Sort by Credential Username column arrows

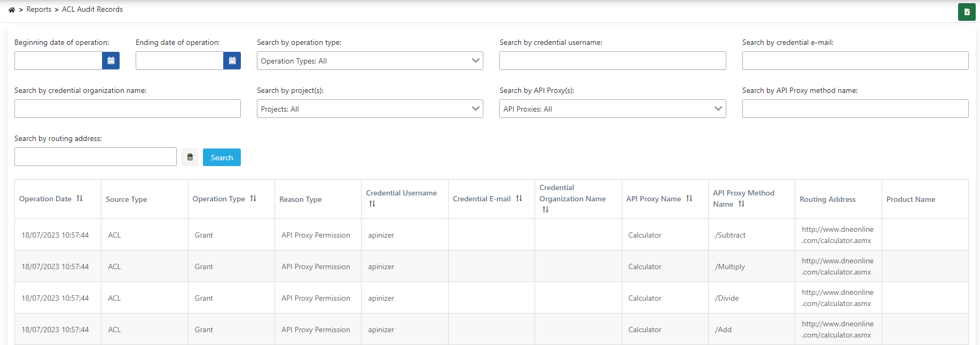tap(372, 204)
